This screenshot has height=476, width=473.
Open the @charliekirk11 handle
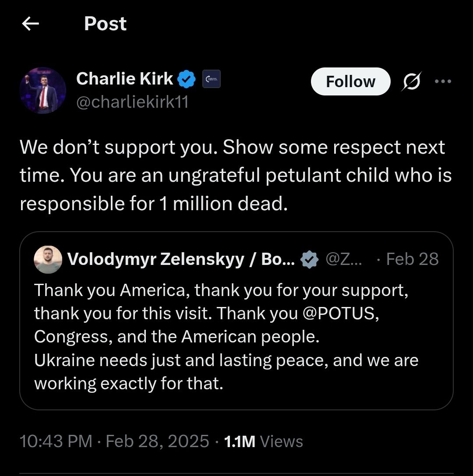132,102
